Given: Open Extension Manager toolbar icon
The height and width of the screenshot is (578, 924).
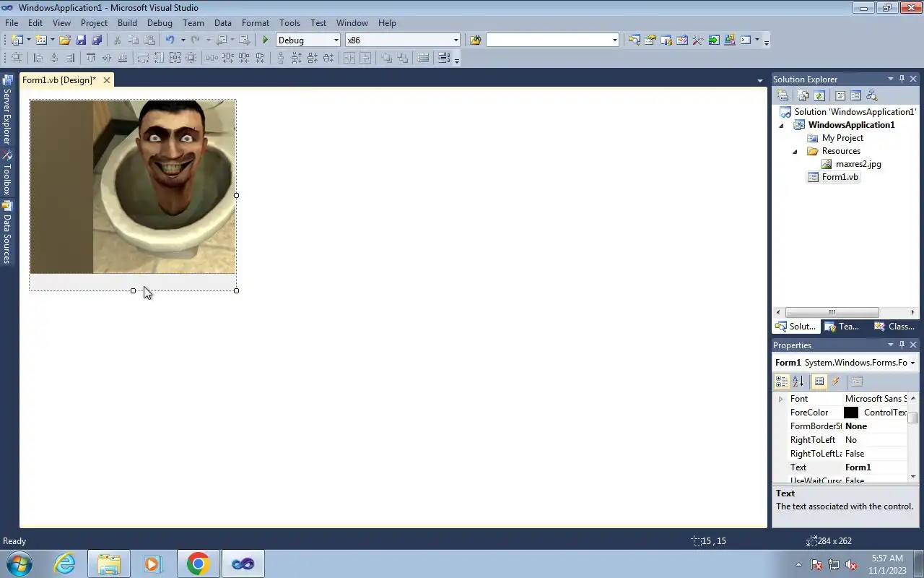Looking at the screenshot, I should [730, 40].
